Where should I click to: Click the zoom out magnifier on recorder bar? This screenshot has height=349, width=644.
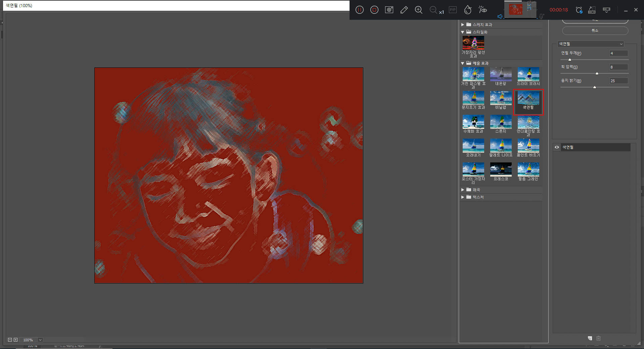[433, 10]
